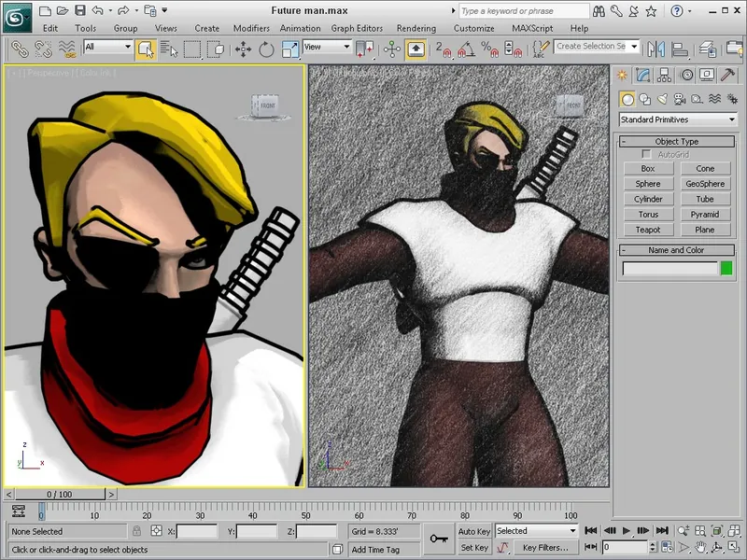Click the Use Pivot Point Center icon

click(x=364, y=49)
